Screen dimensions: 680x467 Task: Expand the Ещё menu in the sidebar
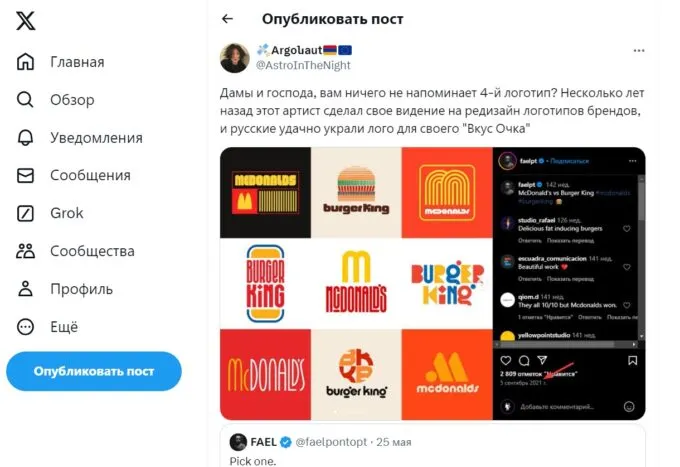[x=27, y=326]
